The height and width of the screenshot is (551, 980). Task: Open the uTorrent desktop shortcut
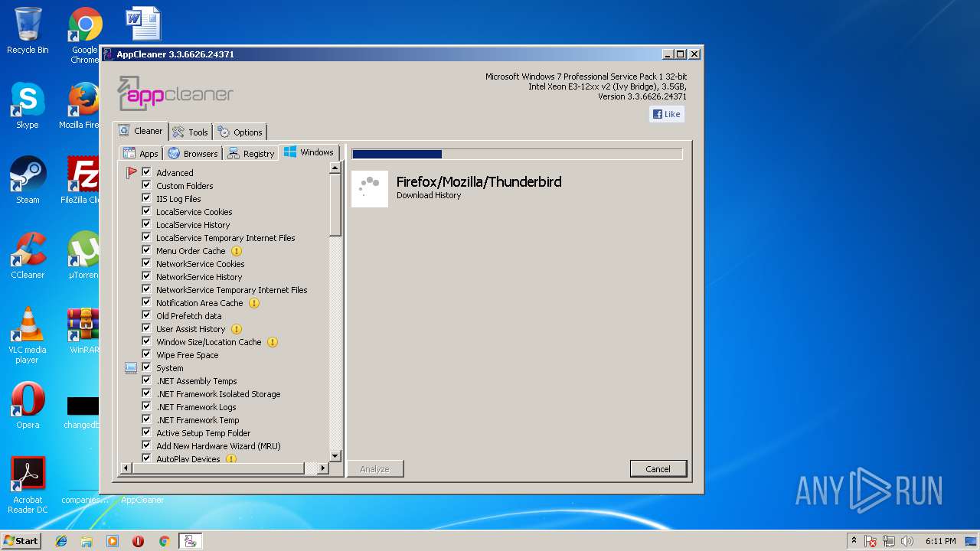[83, 256]
